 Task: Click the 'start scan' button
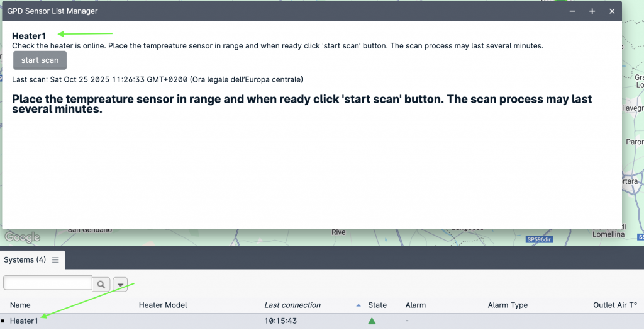40,60
